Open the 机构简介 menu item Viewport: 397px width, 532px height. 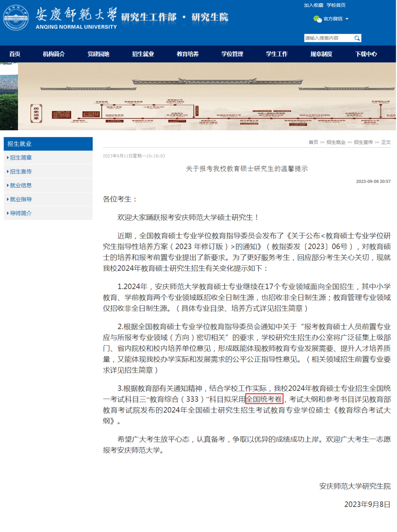(54, 54)
